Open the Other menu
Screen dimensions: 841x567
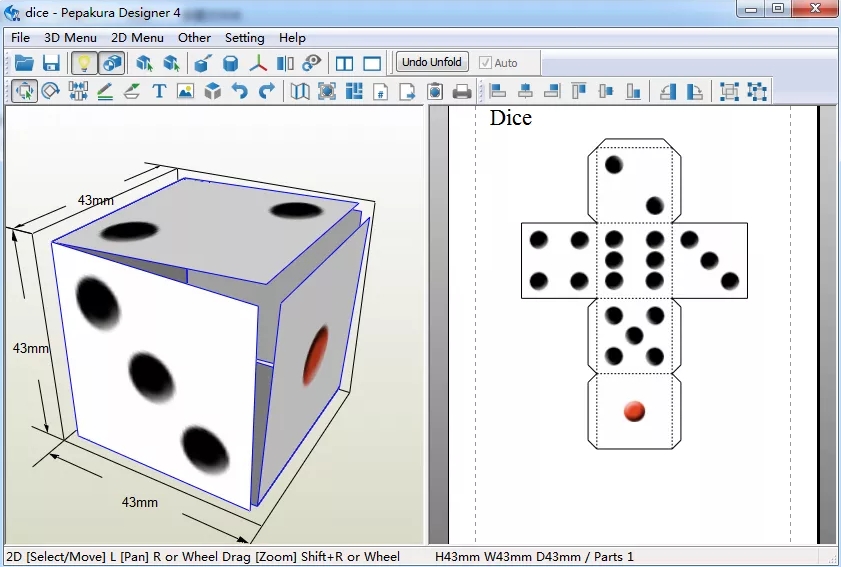click(x=194, y=38)
